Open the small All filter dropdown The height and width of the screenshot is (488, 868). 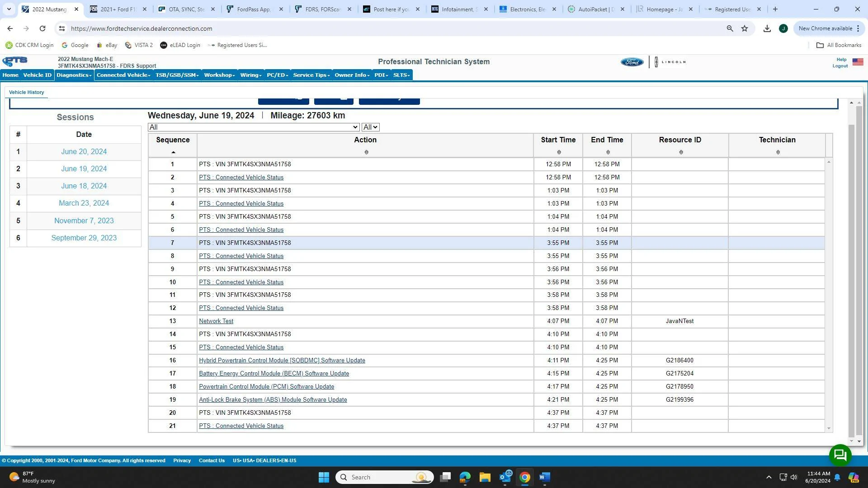pos(370,127)
